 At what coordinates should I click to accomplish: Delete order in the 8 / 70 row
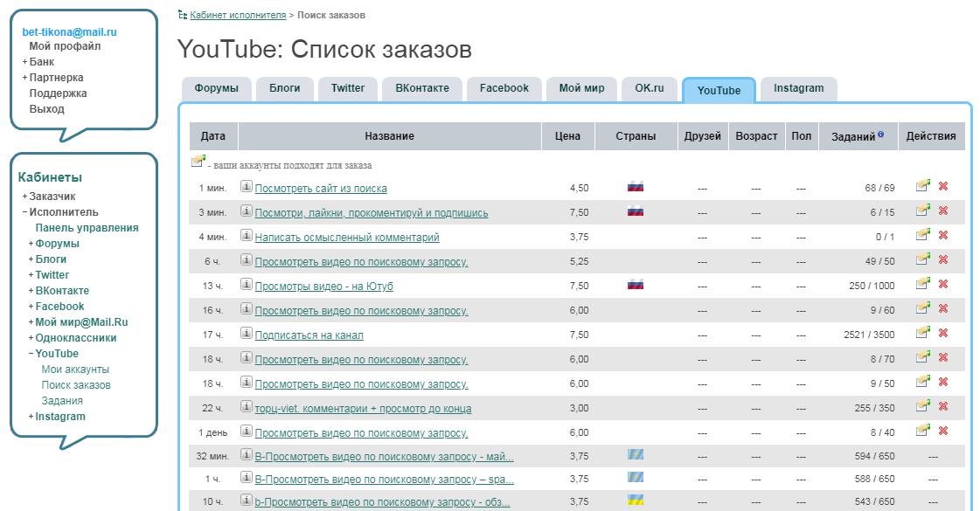pos(943,357)
